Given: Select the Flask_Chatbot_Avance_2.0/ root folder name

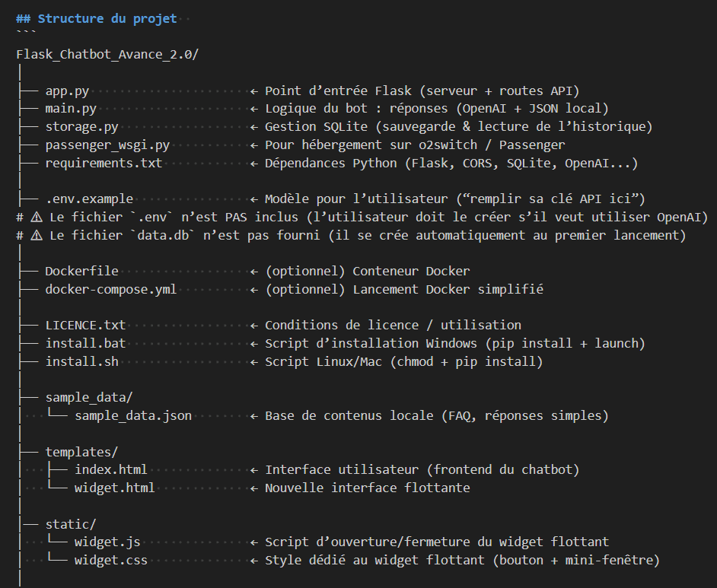Looking at the screenshot, I should [x=107, y=55].
